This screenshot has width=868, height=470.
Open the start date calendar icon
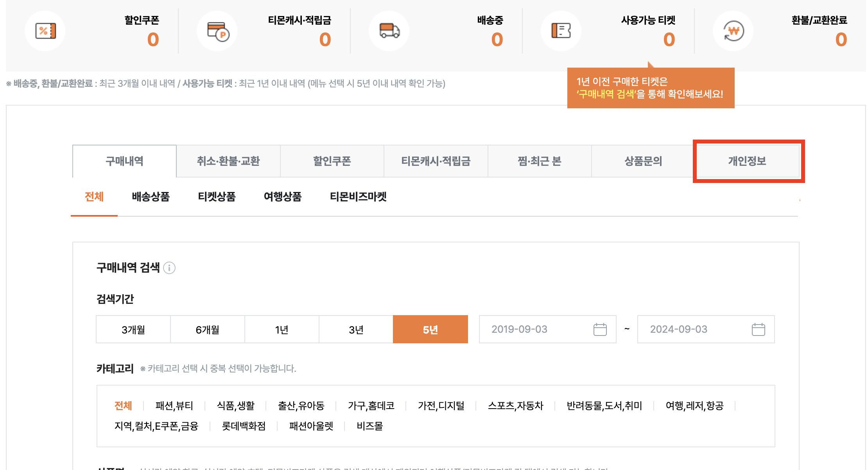pyautogui.click(x=601, y=329)
